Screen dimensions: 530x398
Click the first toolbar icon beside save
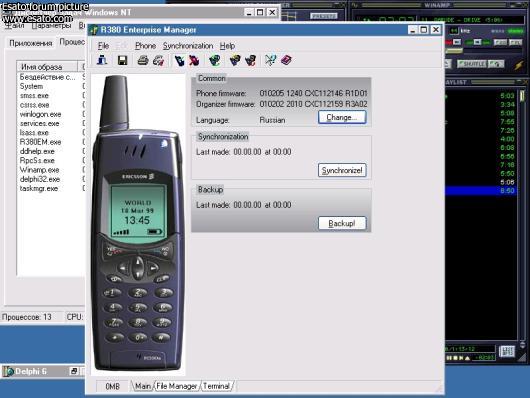coord(102,60)
